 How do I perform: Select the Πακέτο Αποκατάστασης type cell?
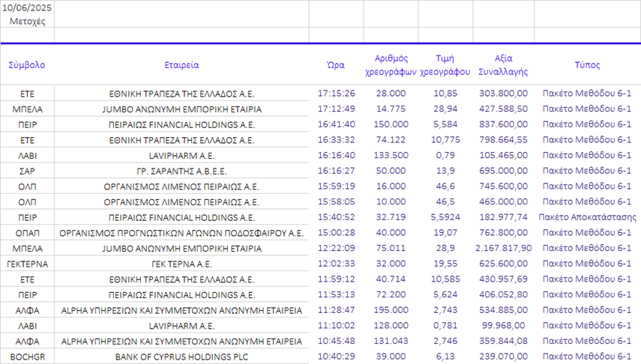coord(587,217)
